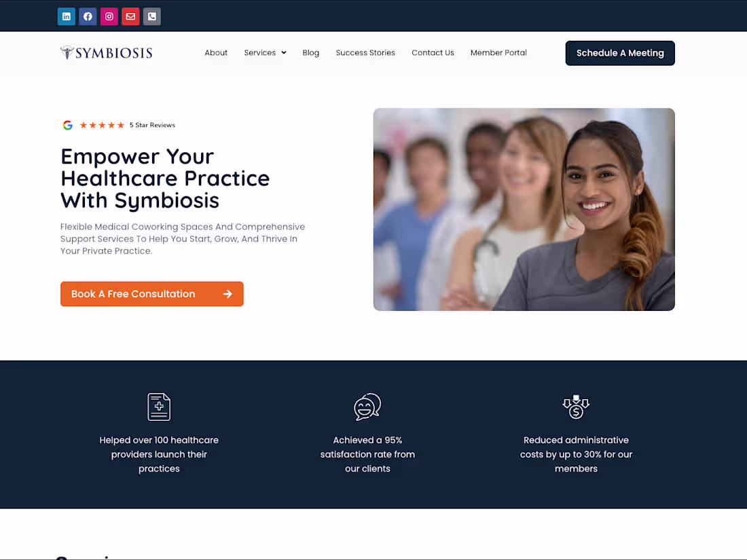The height and width of the screenshot is (560, 747).
Task: Open the Facebook social icon
Action: pyautogui.click(x=88, y=17)
